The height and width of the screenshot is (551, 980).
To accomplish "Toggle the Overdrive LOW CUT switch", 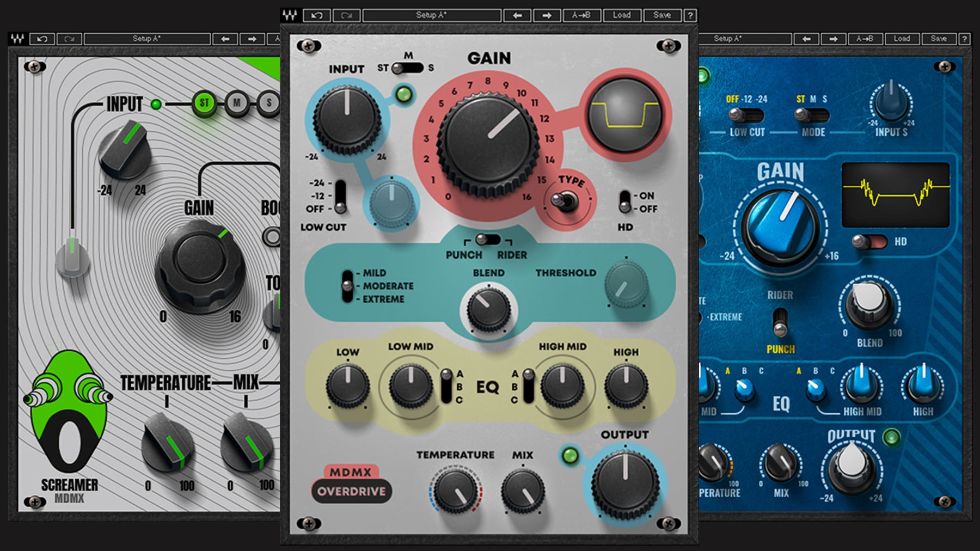I will click(340, 197).
